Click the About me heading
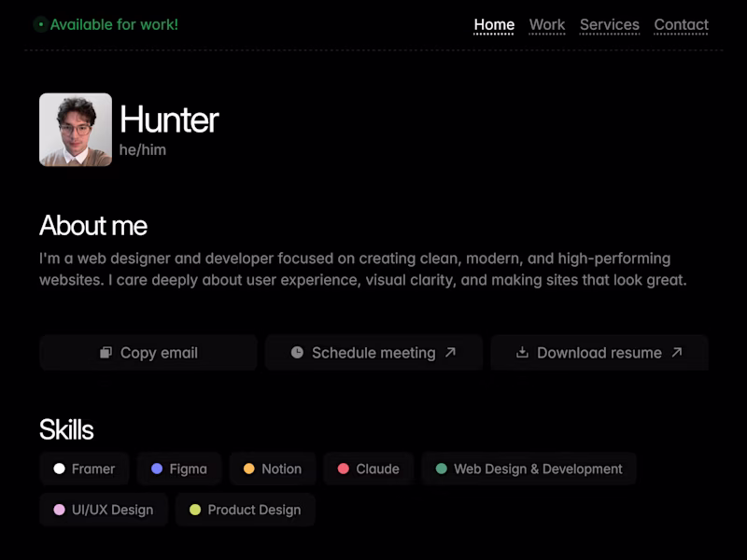Image resolution: width=747 pixels, height=560 pixels. 93,225
